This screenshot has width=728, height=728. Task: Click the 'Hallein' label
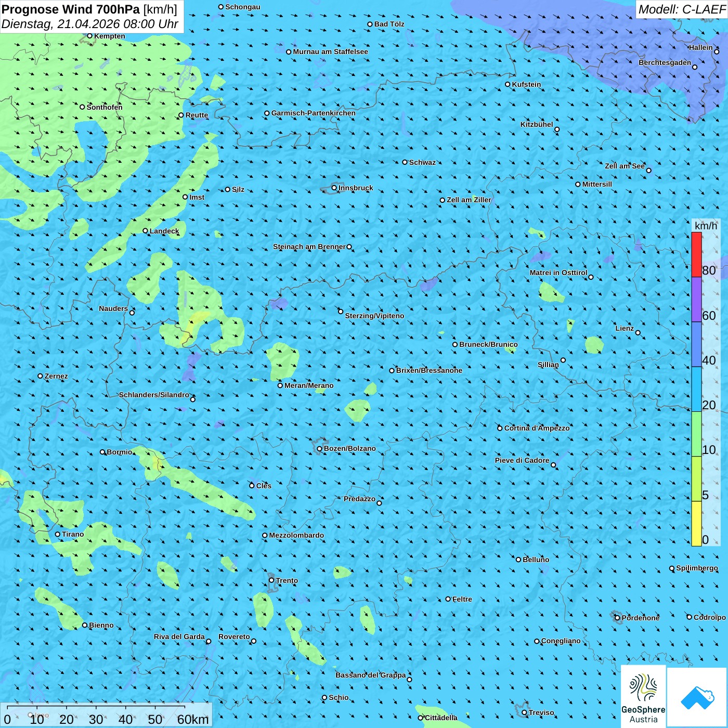pos(701,47)
